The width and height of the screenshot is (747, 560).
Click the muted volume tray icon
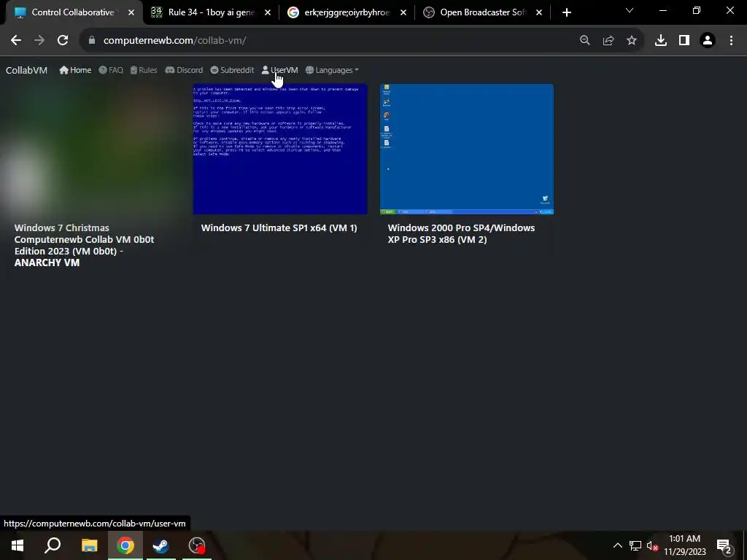click(652, 545)
